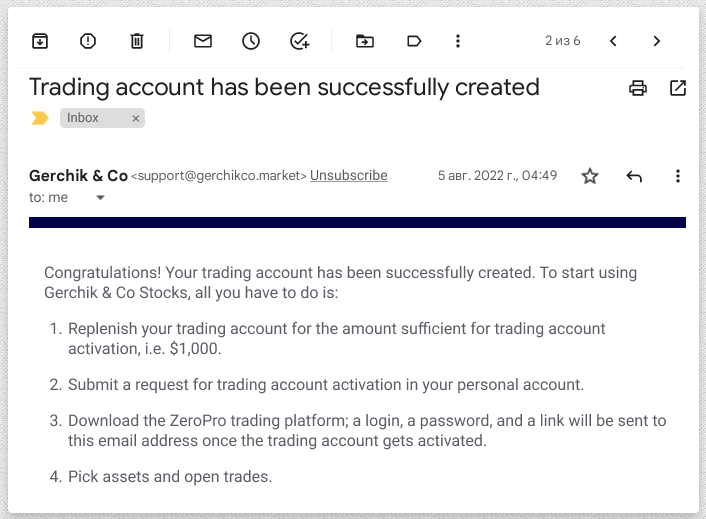Screen dimensions: 706x519
Task: Move email to a folder
Action: (x=365, y=41)
